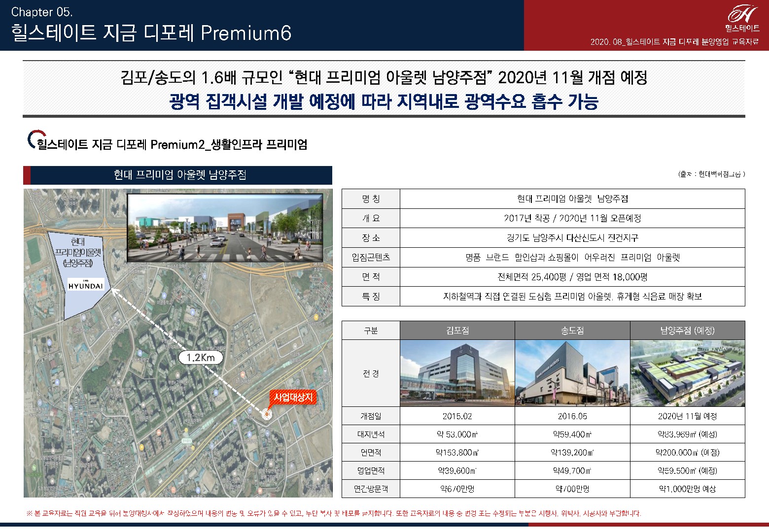Click the red 사업대상지 label

coord(293,398)
